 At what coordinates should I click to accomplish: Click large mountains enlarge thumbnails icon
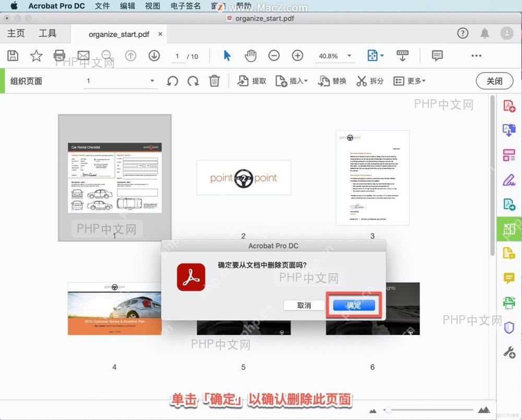(x=484, y=410)
